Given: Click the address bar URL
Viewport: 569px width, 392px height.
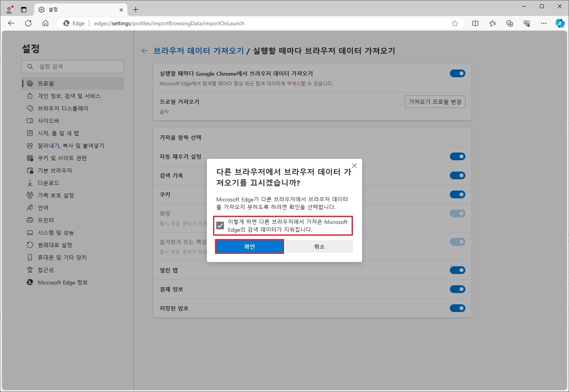Looking at the screenshot, I should pyautogui.click(x=169, y=23).
